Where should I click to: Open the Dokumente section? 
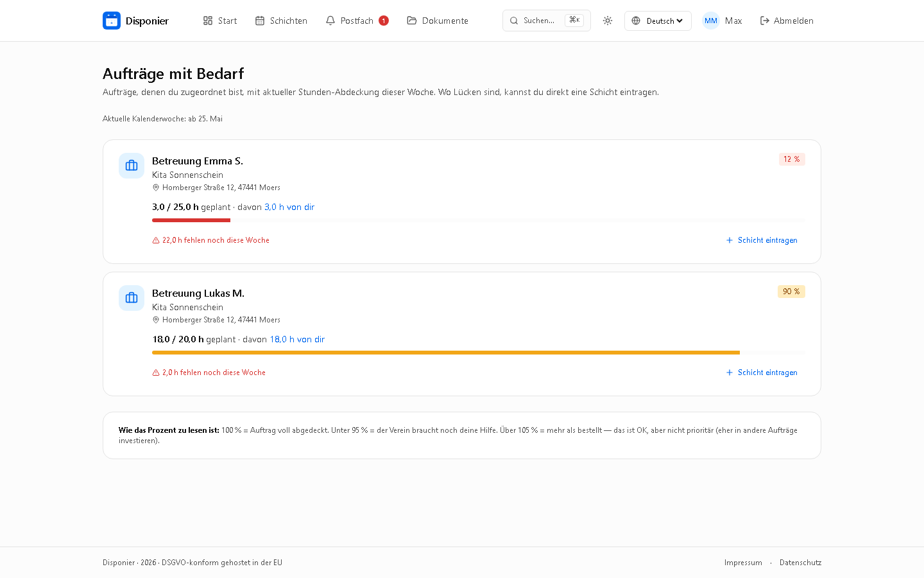438,21
